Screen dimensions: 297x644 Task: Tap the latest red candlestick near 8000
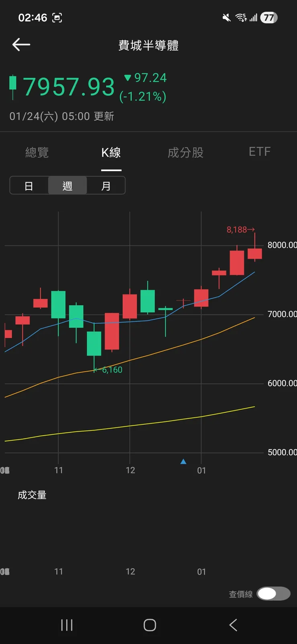pyautogui.click(x=255, y=254)
